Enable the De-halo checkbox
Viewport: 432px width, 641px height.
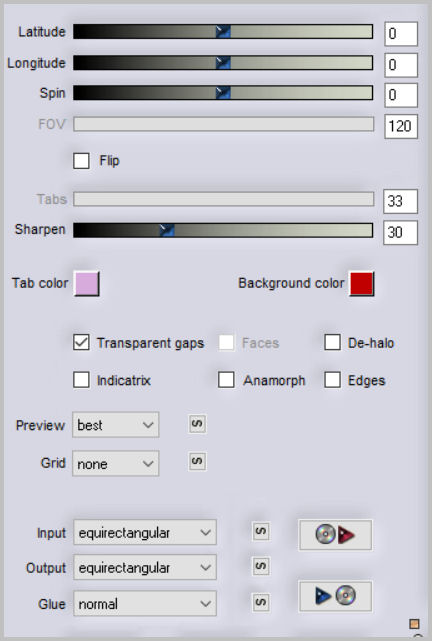tap(332, 343)
